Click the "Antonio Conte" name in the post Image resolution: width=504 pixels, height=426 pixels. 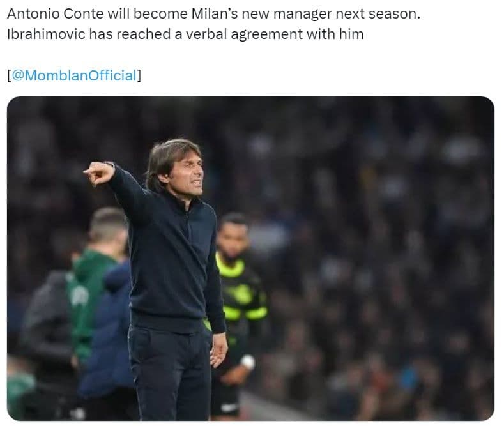coord(55,14)
